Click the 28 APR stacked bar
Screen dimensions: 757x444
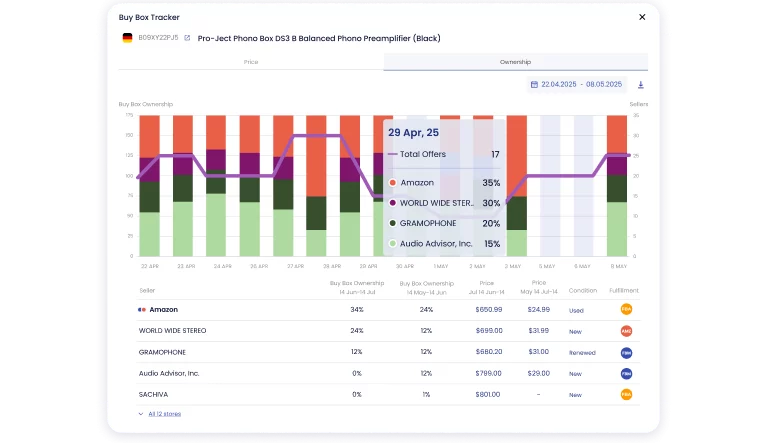click(x=316, y=186)
